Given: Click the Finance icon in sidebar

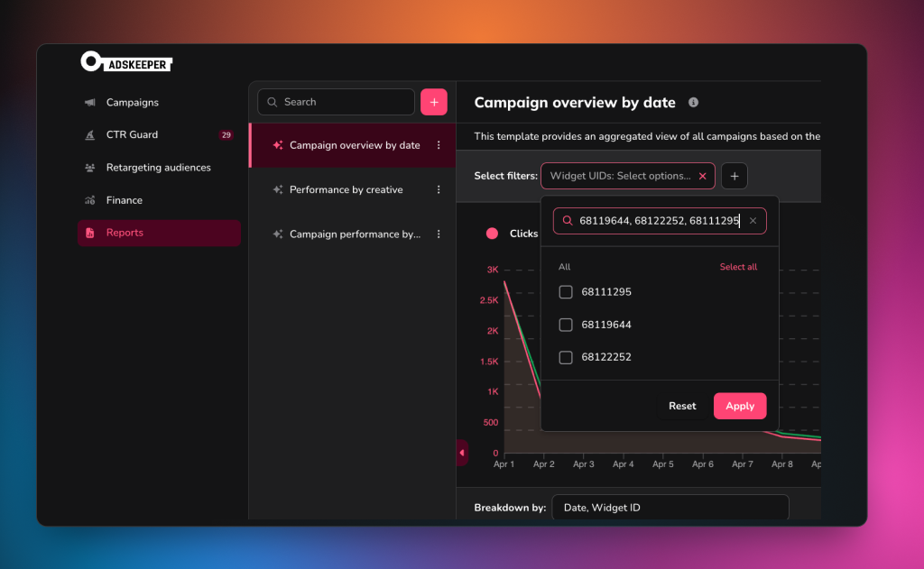Looking at the screenshot, I should click(x=89, y=200).
